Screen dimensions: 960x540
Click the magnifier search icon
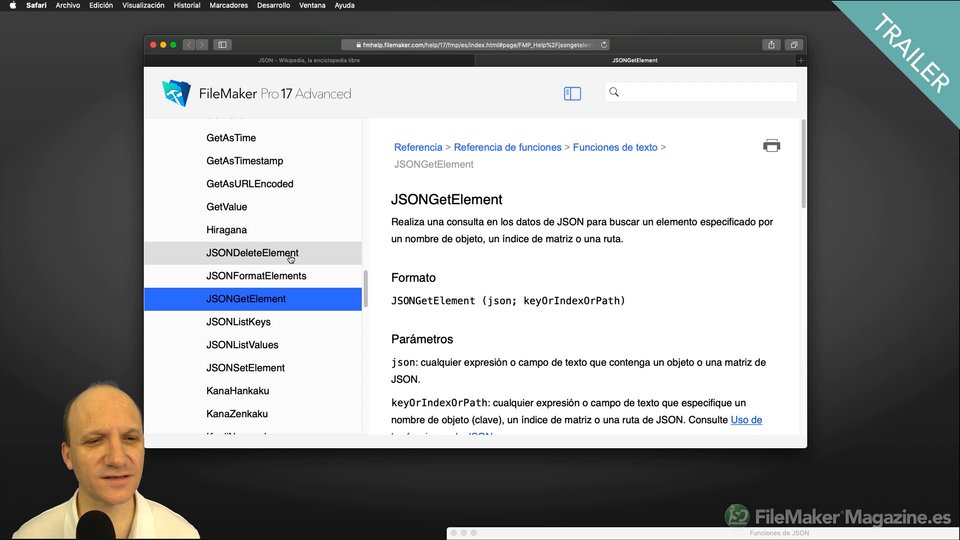pyautogui.click(x=614, y=92)
